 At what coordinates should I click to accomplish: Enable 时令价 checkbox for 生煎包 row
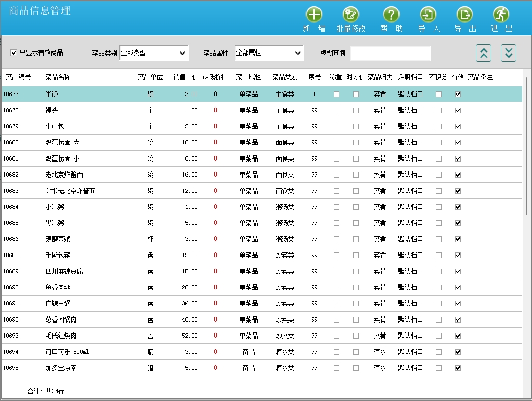click(356, 126)
